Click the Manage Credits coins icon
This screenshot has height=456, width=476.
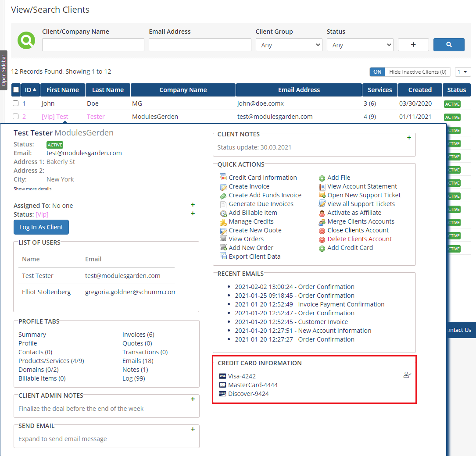click(x=223, y=222)
